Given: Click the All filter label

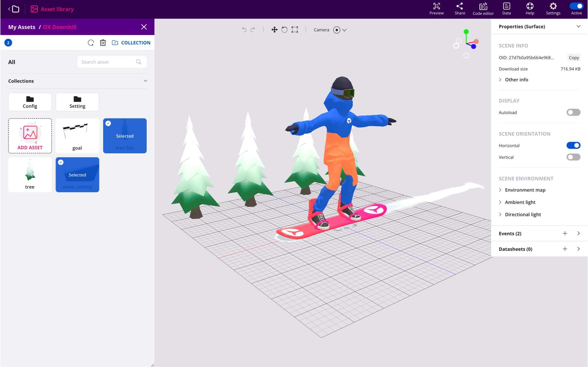Looking at the screenshot, I should tap(12, 62).
